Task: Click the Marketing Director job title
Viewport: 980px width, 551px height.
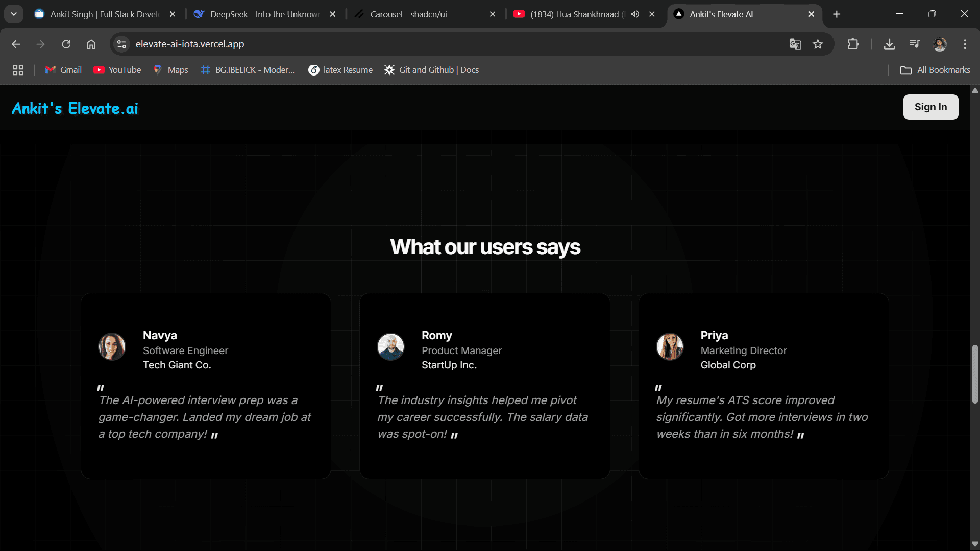Action: click(x=743, y=350)
